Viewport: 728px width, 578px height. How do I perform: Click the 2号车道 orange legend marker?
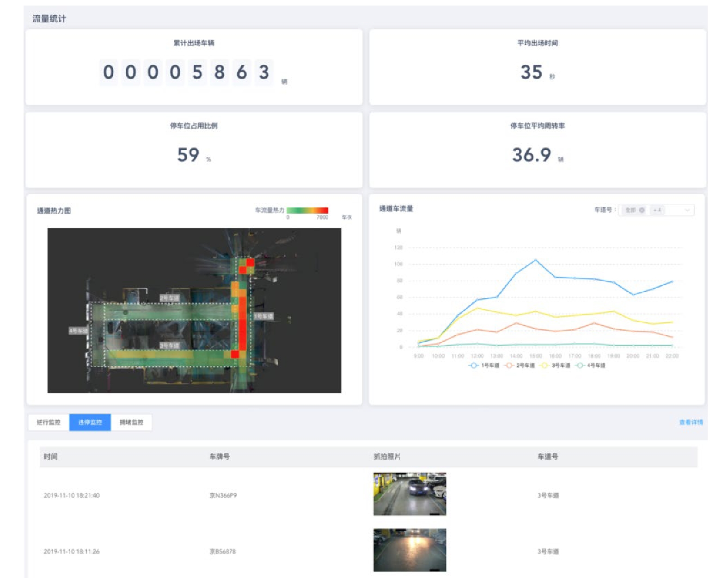[509, 365]
